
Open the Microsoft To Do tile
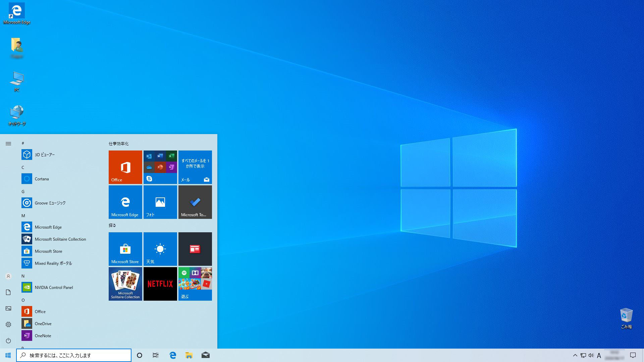coord(195,202)
